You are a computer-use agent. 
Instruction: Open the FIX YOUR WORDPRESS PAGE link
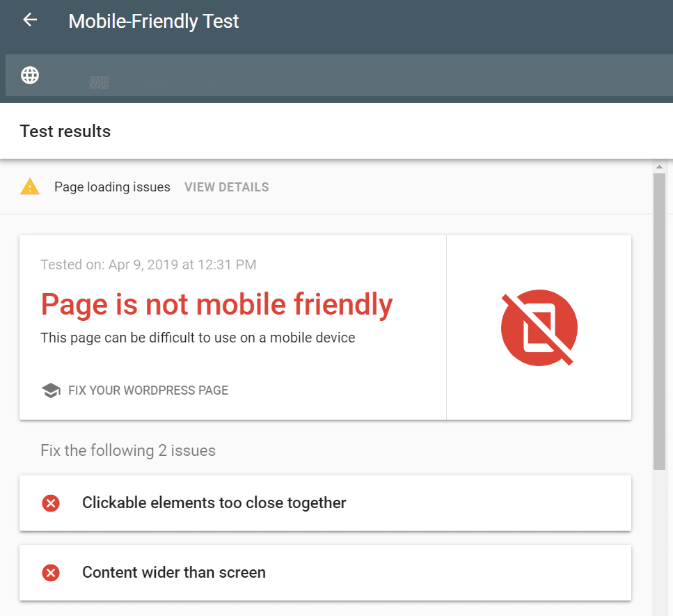[x=148, y=390]
